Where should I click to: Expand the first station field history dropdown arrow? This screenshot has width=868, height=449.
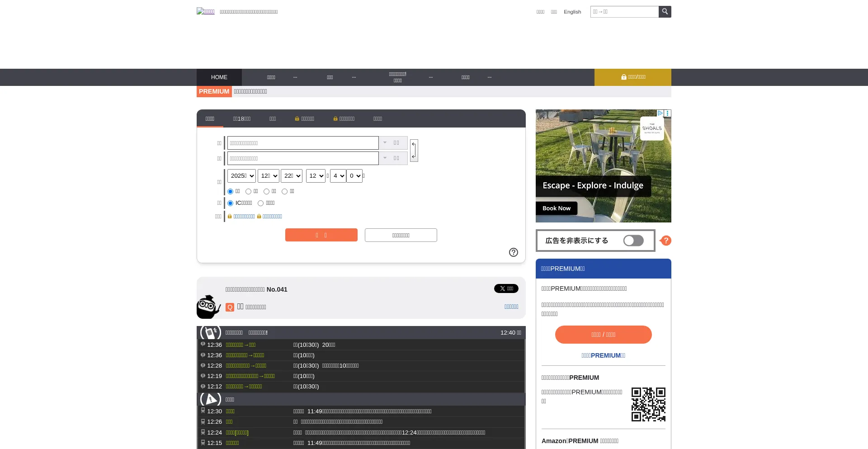click(385, 143)
